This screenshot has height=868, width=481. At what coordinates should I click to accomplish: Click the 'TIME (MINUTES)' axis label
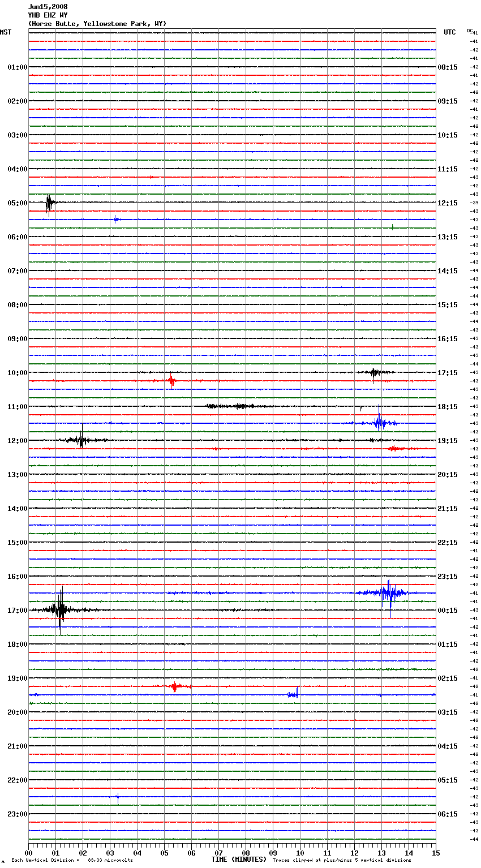click(x=239, y=860)
